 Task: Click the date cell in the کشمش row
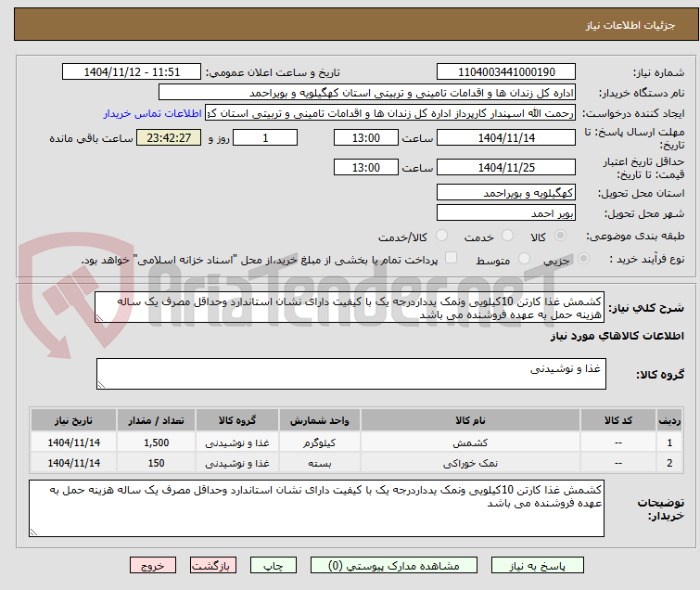tap(73, 442)
